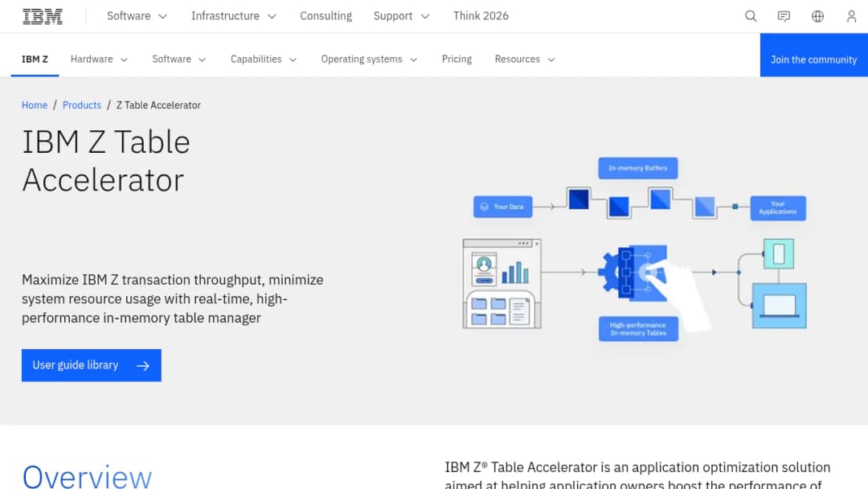
Task: Expand the Resources submenu
Action: point(525,60)
